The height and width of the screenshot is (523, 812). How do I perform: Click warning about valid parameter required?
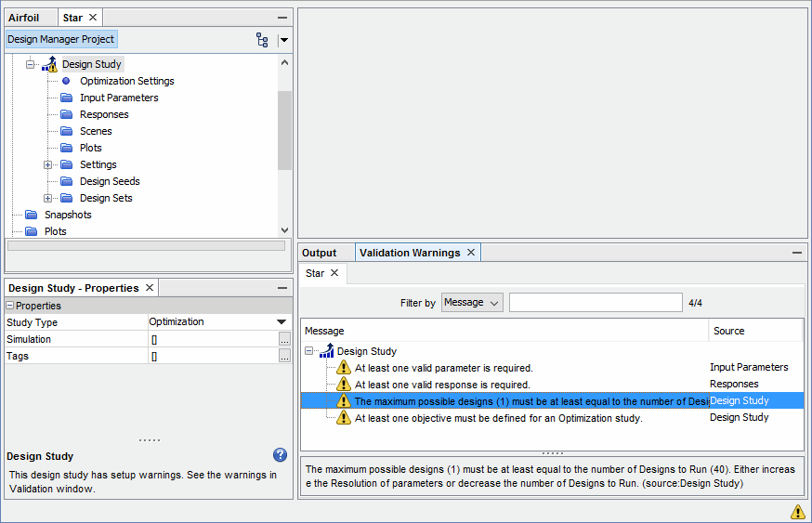pos(443,368)
